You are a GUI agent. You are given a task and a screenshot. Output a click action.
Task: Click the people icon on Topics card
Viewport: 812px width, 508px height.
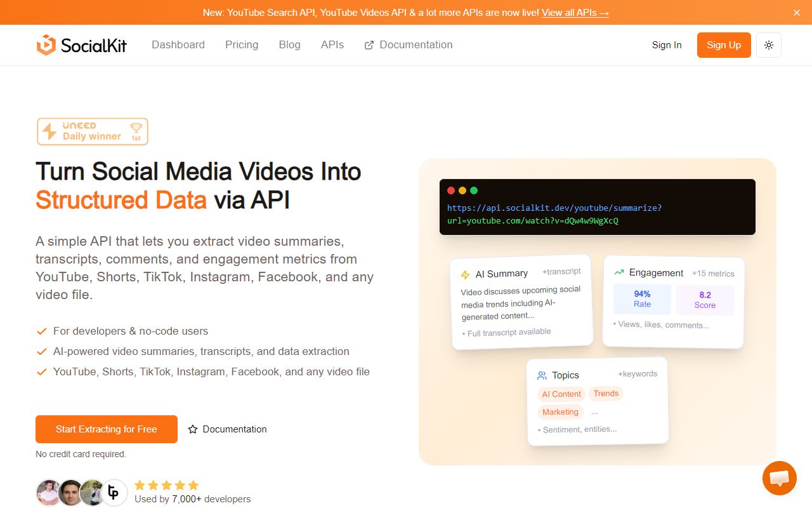tap(542, 375)
